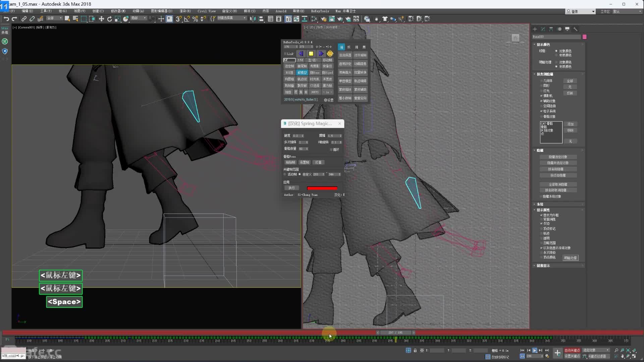Image resolution: width=644 pixels, height=362 pixels.
Task: Toggle the Angle Snap icon
Action: click(187, 19)
